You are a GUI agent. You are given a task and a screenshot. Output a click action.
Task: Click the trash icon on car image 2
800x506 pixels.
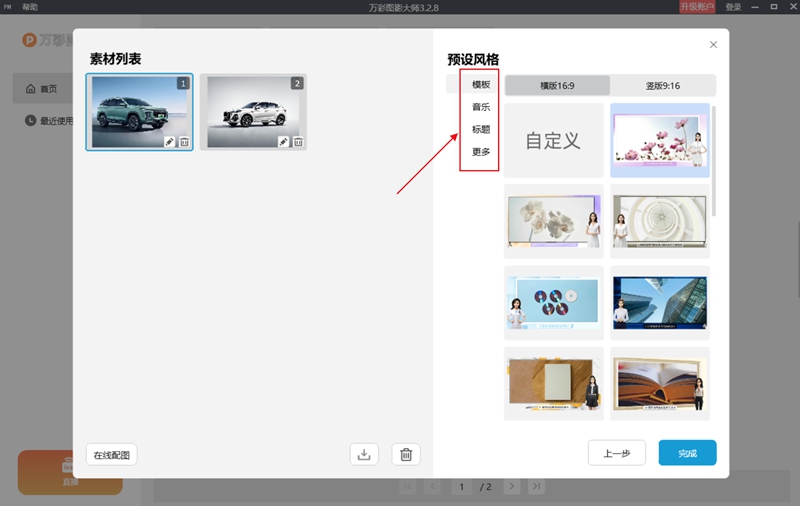click(x=298, y=142)
